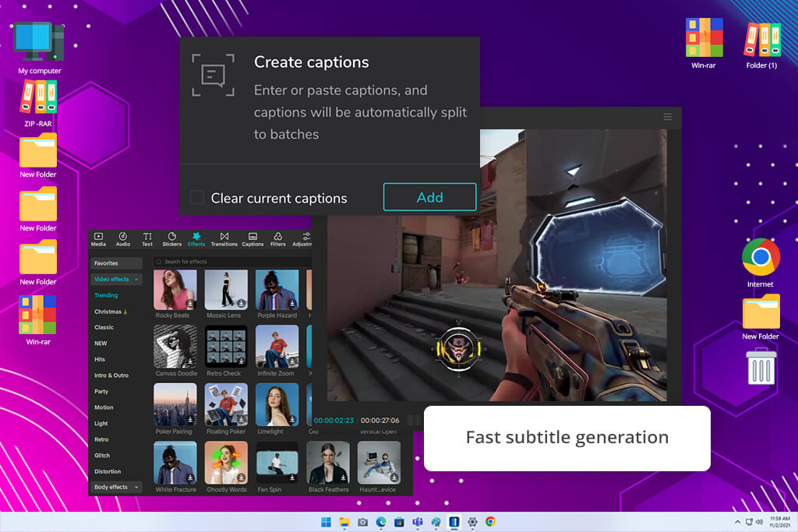The height and width of the screenshot is (532, 798).
Task: Open Settings gear on the taskbar
Action: pyautogui.click(x=472, y=522)
